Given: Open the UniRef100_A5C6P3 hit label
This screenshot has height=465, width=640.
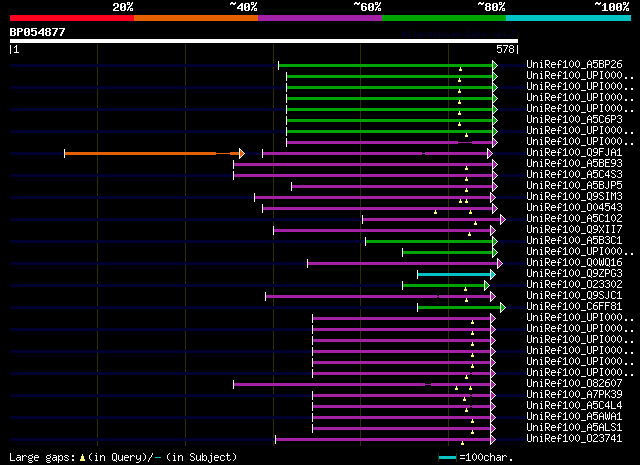Looking at the screenshot, I should [x=574, y=119].
